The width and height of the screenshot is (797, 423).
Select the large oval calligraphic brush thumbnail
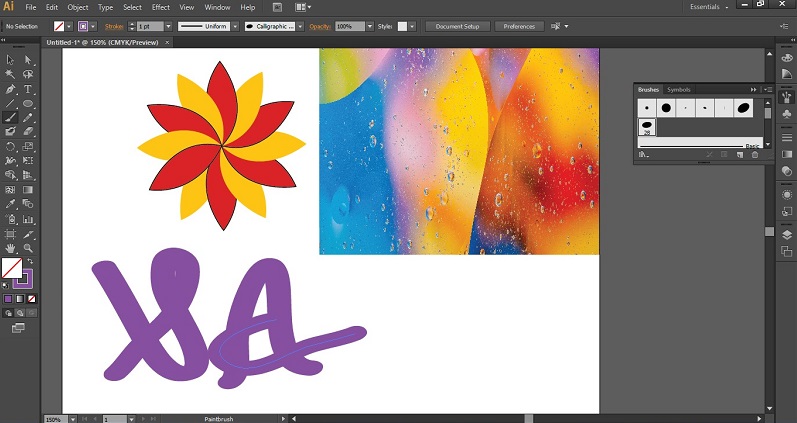tap(744, 107)
